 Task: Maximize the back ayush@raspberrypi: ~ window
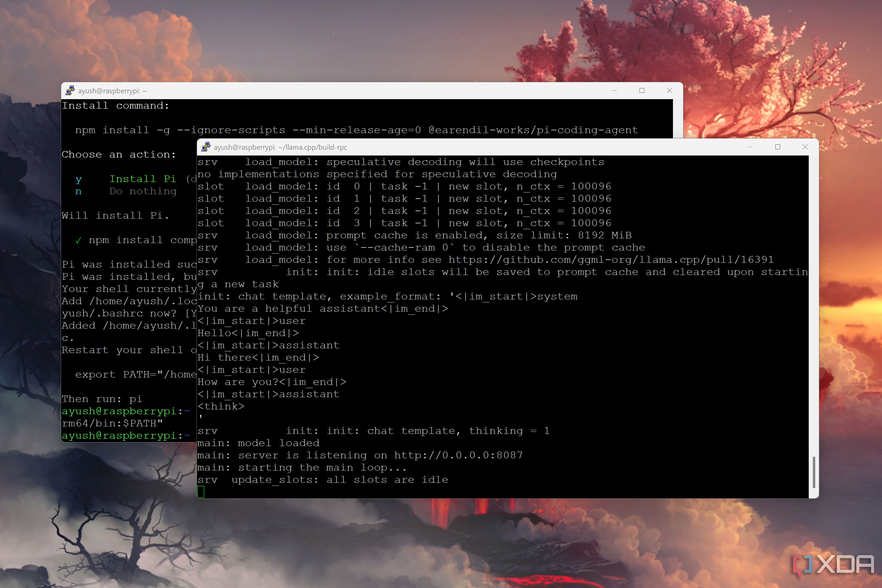point(642,90)
